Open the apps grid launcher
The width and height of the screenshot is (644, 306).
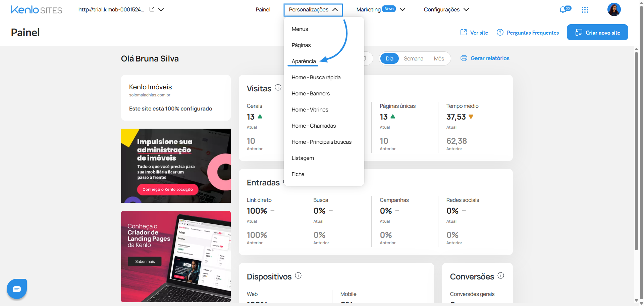click(x=585, y=10)
